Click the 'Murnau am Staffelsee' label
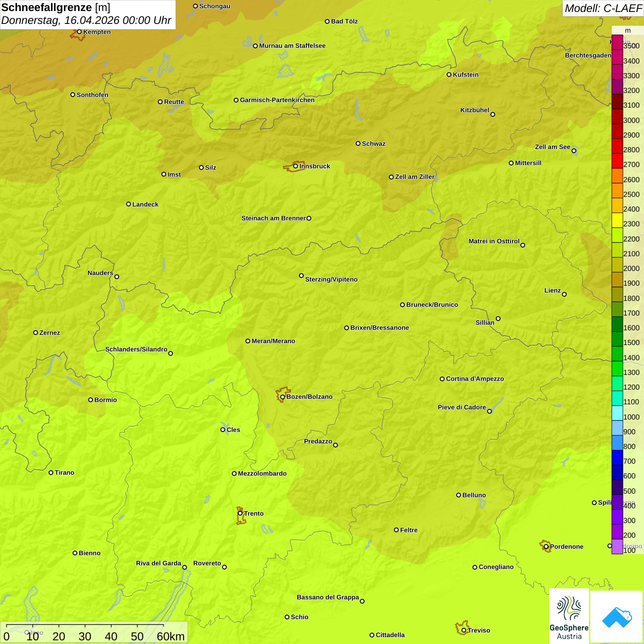Screen dimensions: 644x644 (x=292, y=46)
